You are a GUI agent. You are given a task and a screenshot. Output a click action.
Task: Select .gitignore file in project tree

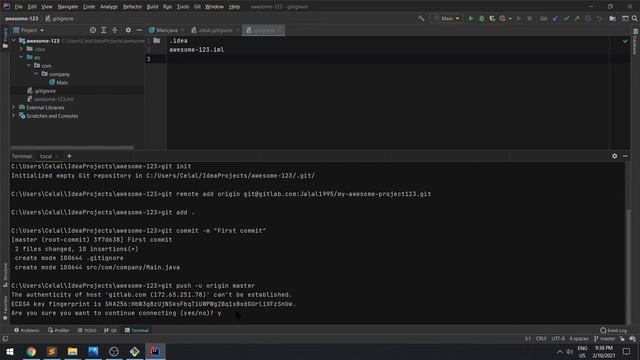pos(41,91)
